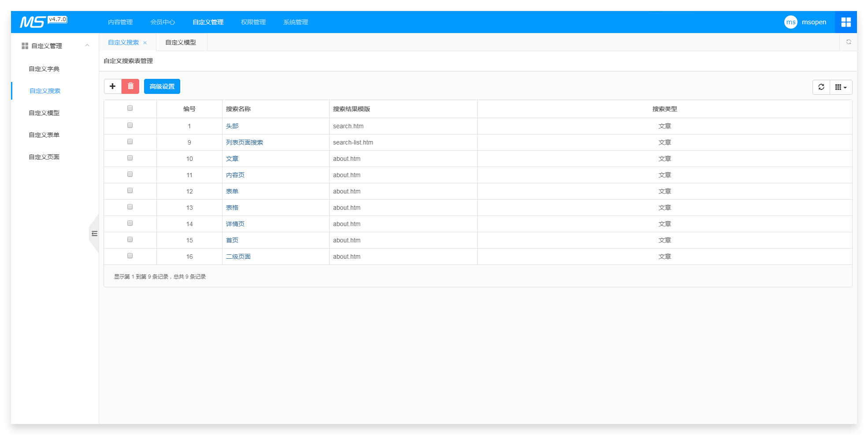Collapse the sidebar with the hamburger handle
This screenshot has height=435, width=868.
pyautogui.click(x=94, y=234)
